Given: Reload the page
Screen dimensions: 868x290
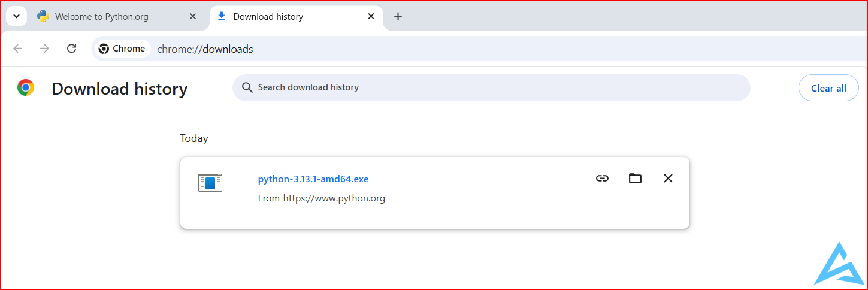Looking at the screenshot, I should (71, 49).
